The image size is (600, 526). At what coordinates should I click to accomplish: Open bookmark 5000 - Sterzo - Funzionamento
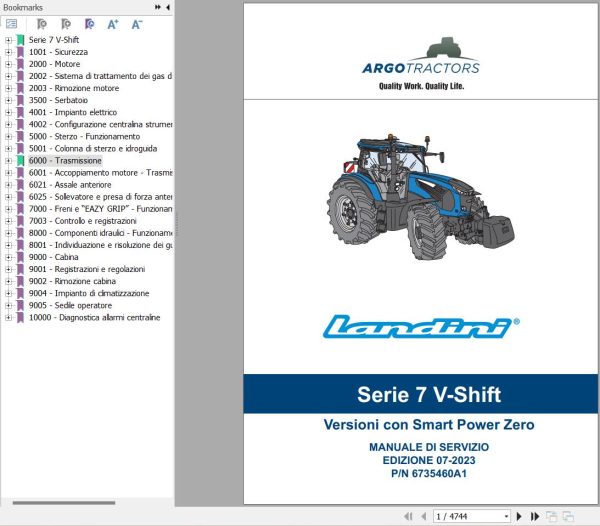tap(84, 137)
